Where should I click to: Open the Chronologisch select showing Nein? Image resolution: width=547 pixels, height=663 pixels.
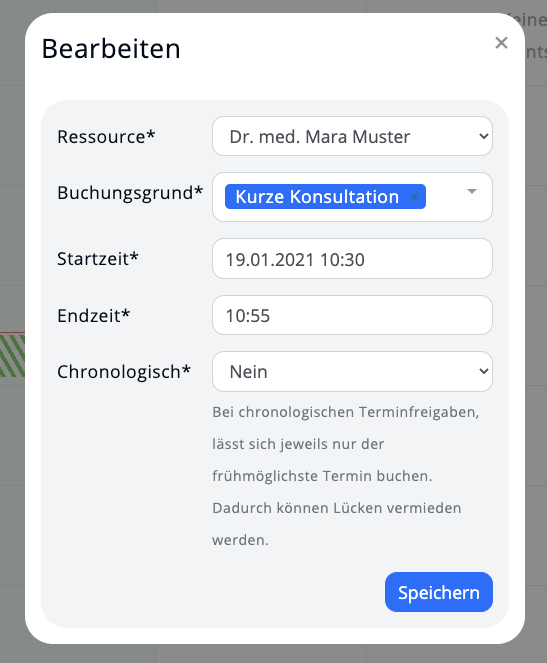pos(352,371)
